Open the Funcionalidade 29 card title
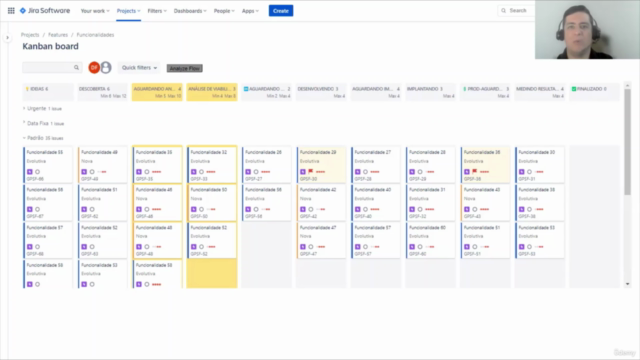640x360 pixels. pos(318,152)
